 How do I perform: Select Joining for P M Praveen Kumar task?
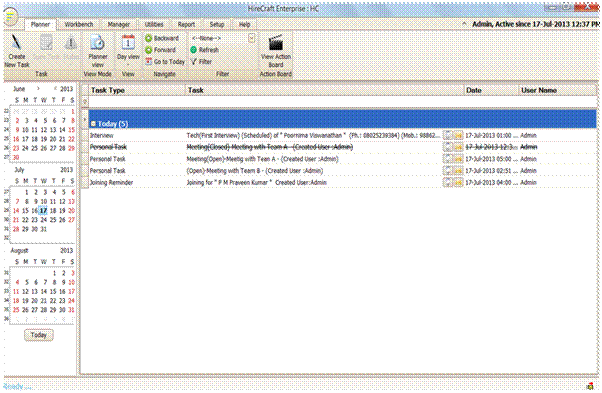pos(256,182)
